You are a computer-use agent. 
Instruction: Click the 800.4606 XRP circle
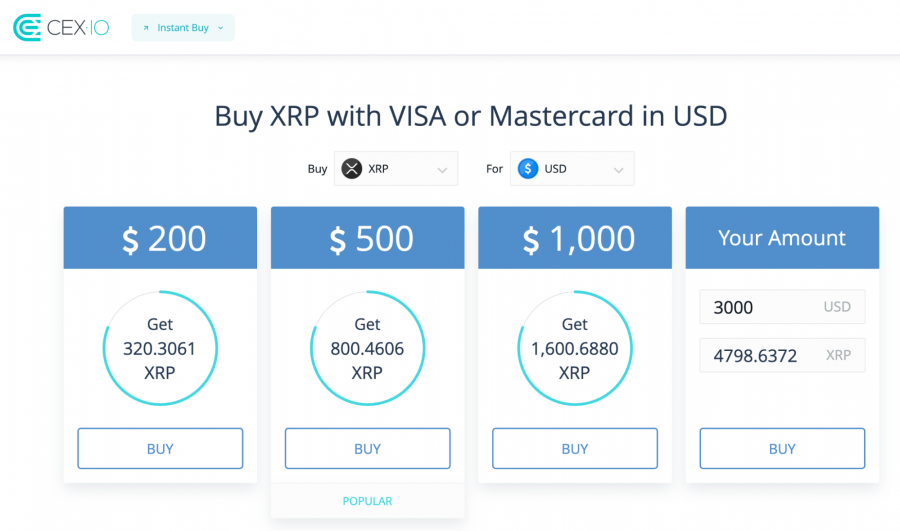point(367,348)
